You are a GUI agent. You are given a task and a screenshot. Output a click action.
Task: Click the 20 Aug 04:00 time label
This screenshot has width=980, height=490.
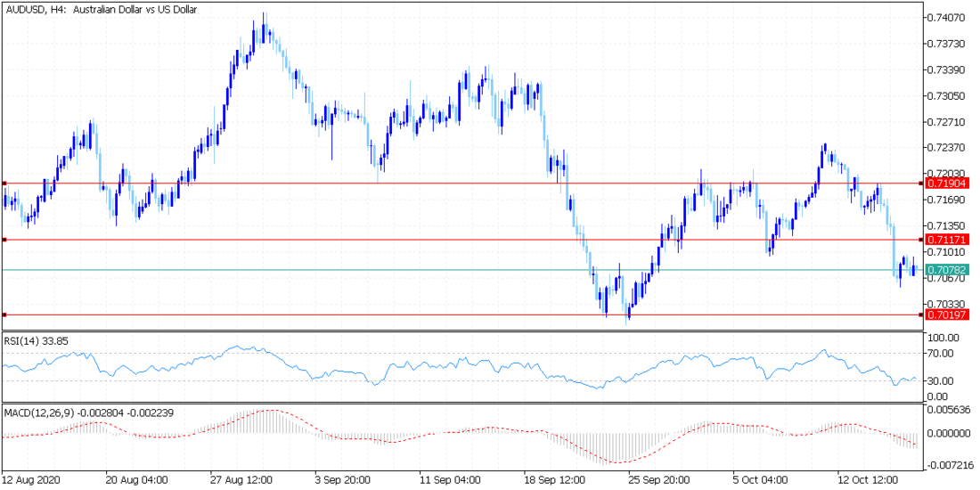coord(137,480)
